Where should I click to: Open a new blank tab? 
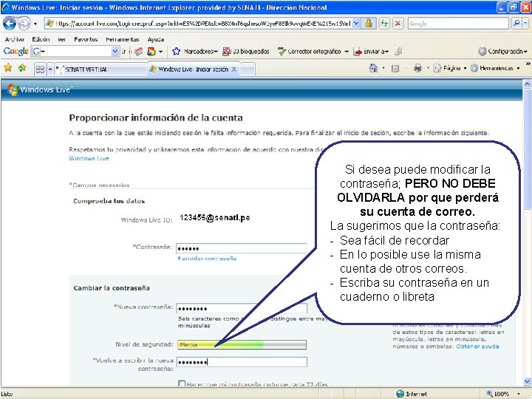pyautogui.click(x=248, y=69)
